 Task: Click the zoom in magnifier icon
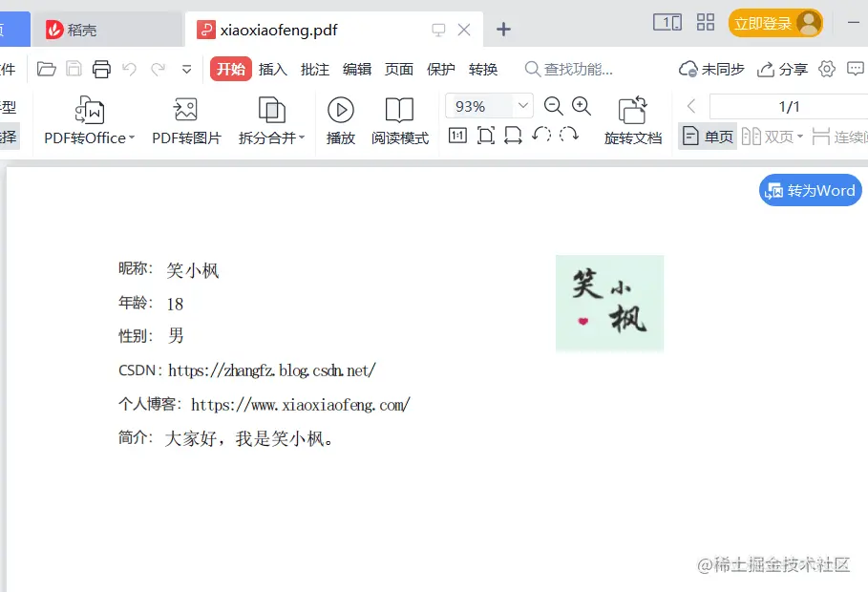(582, 106)
